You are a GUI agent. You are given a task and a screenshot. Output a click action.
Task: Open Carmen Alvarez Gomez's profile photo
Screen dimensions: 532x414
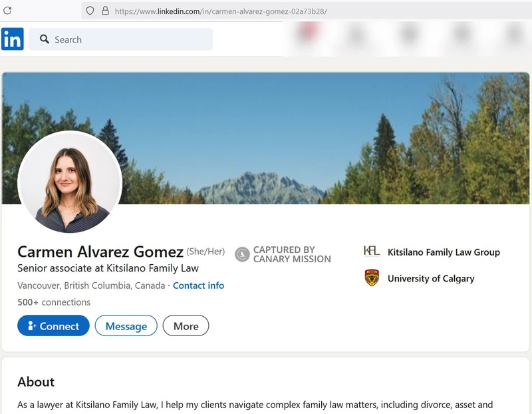[x=70, y=182]
